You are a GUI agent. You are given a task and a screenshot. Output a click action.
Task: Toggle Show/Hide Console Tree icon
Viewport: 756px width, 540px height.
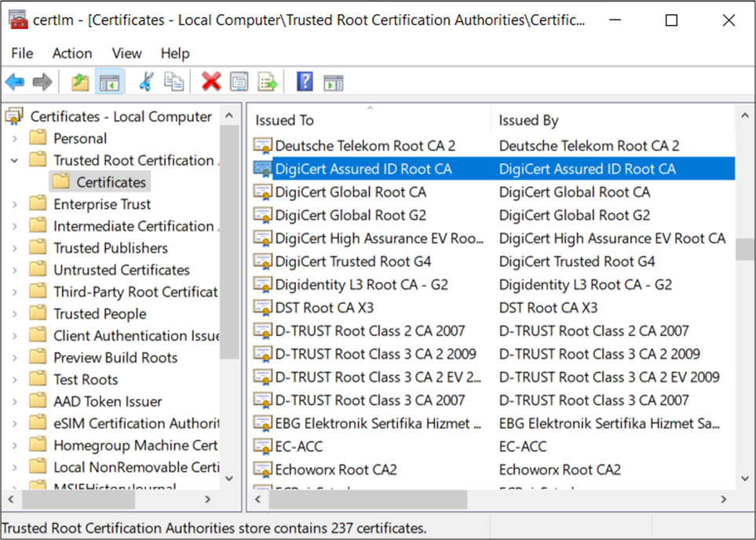[x=109, y=82]
